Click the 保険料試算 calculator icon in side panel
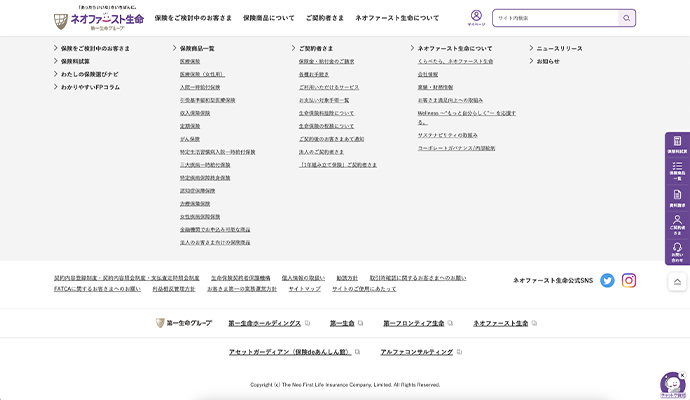The width and height of the screenshot is (690, 400). click(x=677, y=145)
